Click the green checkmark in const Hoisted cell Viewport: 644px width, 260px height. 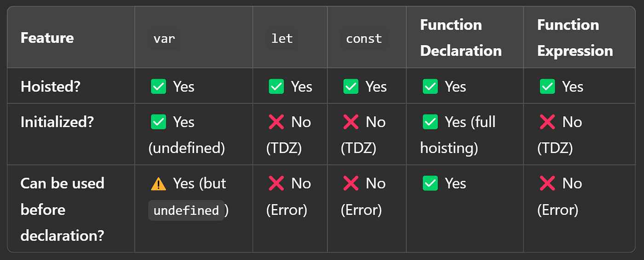(x=351, y=86)
